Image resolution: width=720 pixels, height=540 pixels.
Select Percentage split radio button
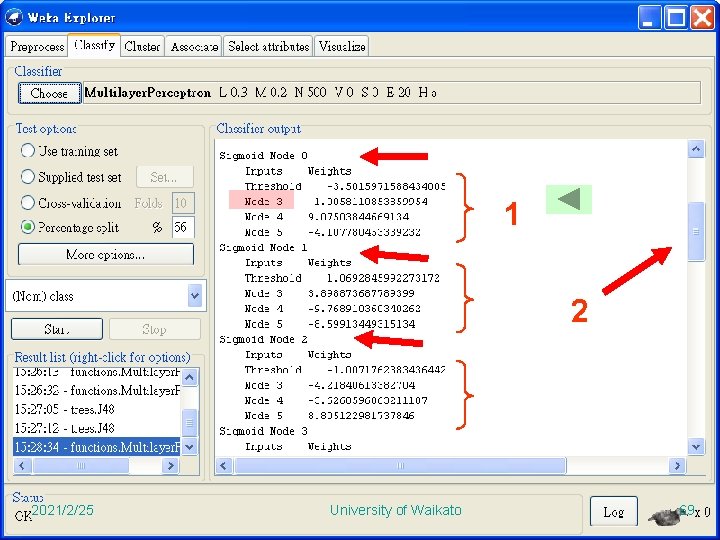[28, 227]
